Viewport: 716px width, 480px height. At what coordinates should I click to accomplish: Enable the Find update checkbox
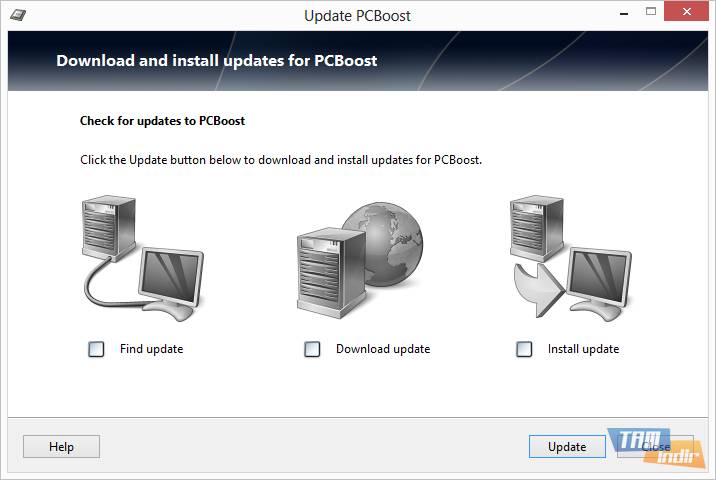(x=96, y=349)
